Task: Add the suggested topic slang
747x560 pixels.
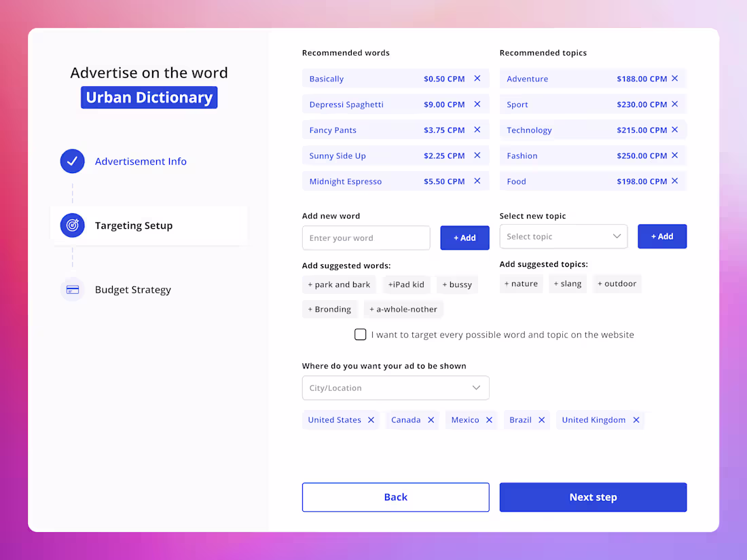Action: point(568,284)
